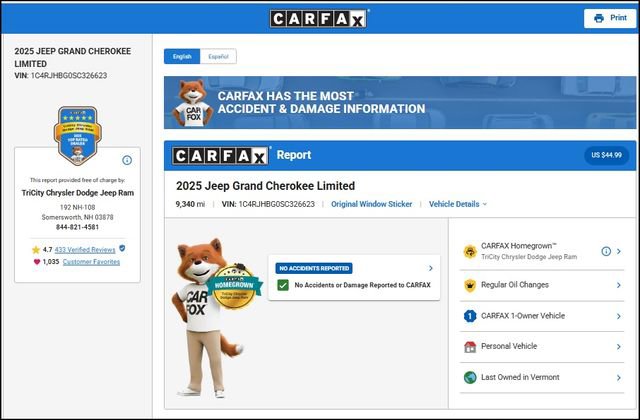Image resolution: width=640 pixels, height=420 pixels.
Task: Click the pink heart favorites icon
Action: click(37, 262)
